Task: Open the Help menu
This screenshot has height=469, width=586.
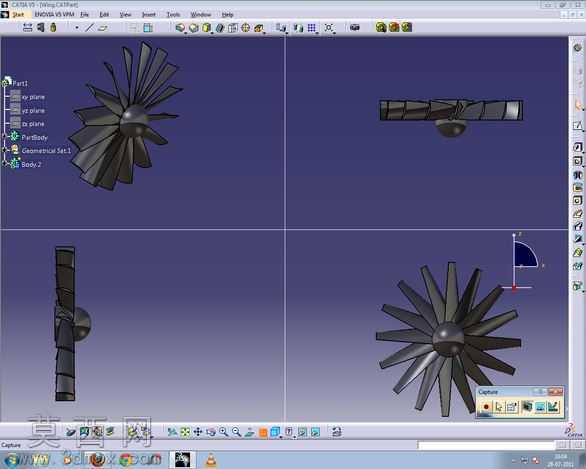Action: click(227, 15)
